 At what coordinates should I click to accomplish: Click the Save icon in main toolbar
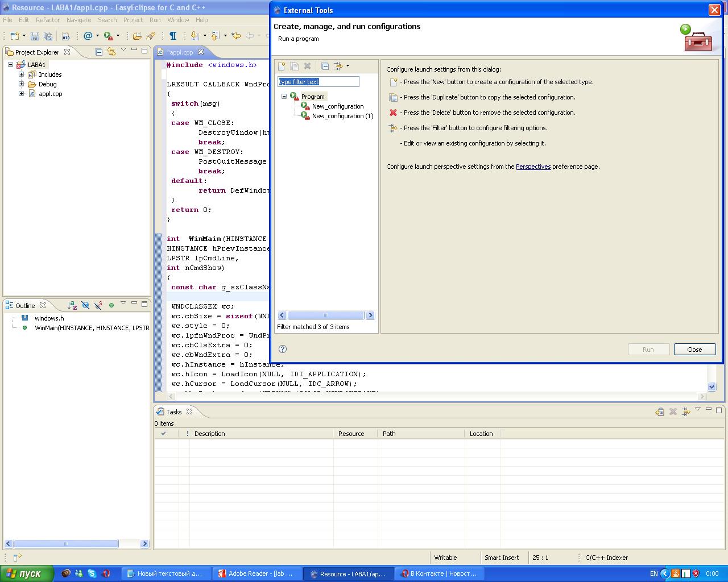pyautogui.click(x=35, y=36)
